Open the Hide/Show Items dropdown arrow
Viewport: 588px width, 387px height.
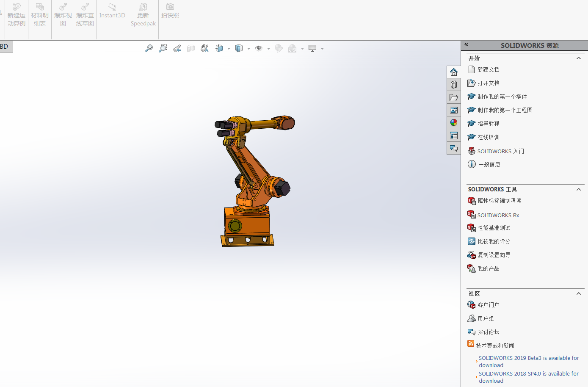[268, 49]
